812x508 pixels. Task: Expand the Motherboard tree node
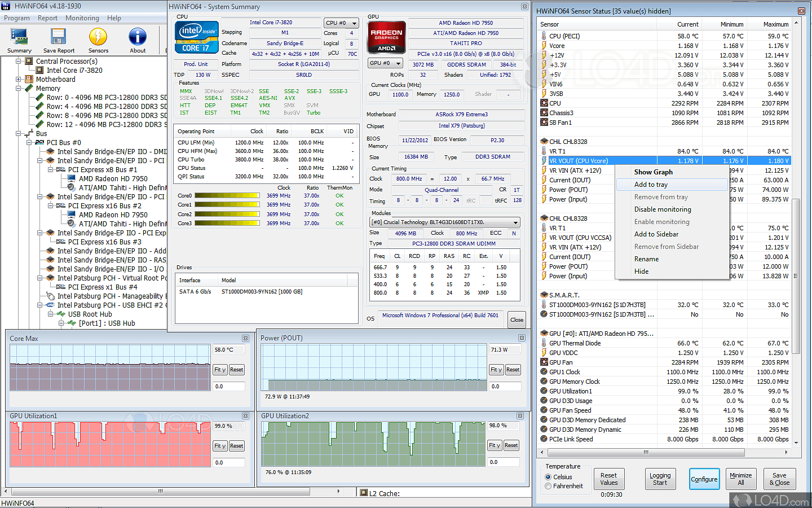pos(19,80)
